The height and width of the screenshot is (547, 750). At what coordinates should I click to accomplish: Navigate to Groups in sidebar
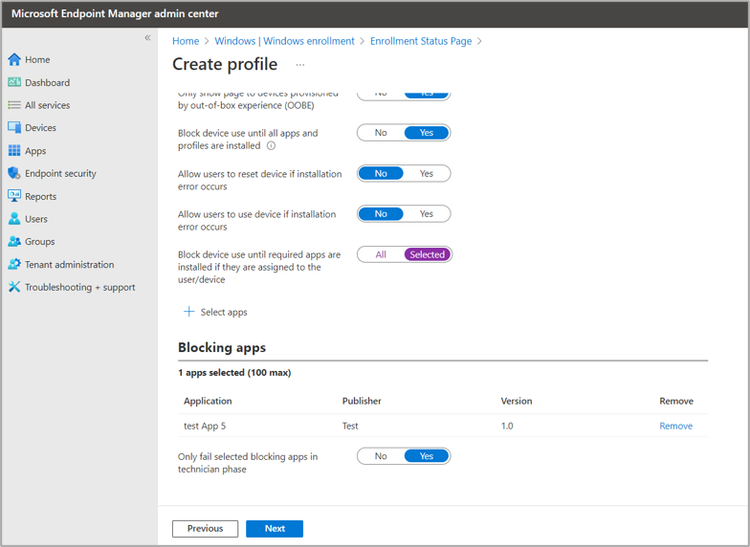(40, 242)
